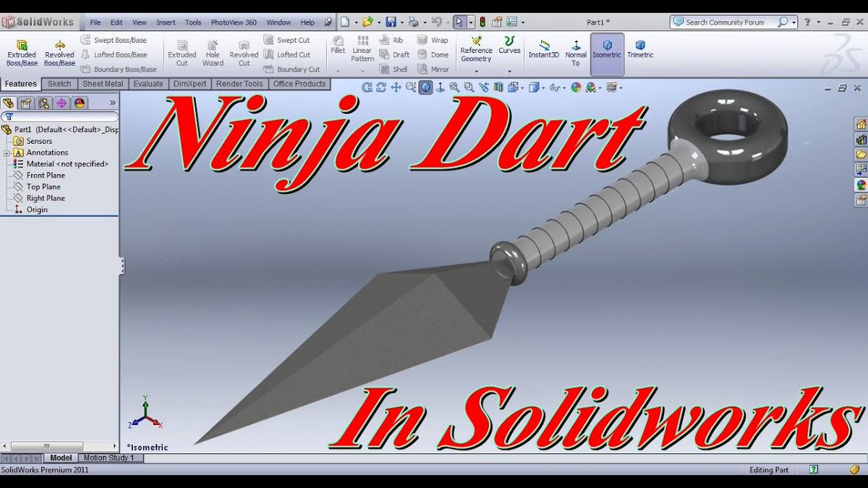Screen dimensions: 868x488
Task: Click in the FeatureManager filter field
Action: click(x=59, y=116)
